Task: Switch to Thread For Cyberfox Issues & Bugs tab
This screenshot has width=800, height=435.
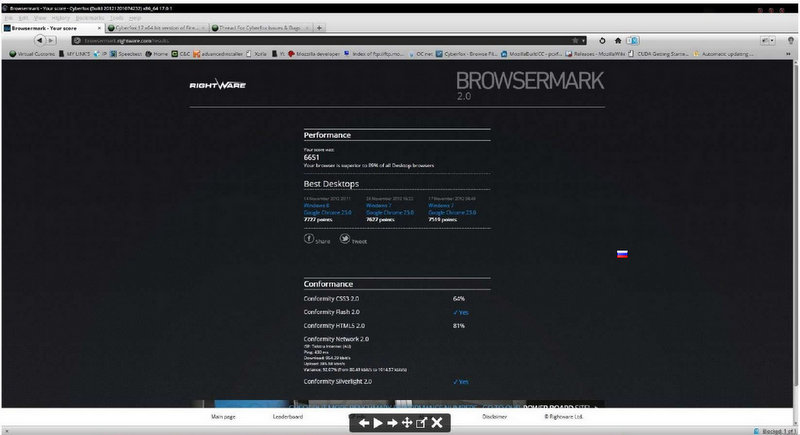Action: pos(260,28)
